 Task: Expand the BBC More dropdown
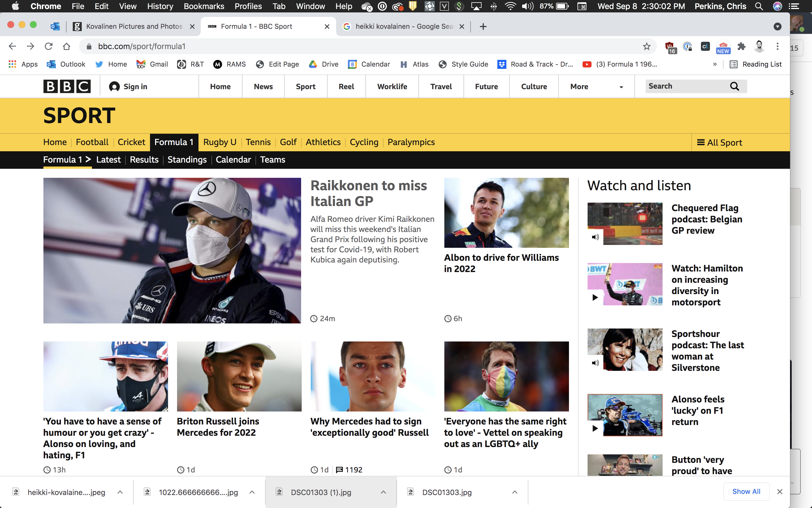pos(596,86)
